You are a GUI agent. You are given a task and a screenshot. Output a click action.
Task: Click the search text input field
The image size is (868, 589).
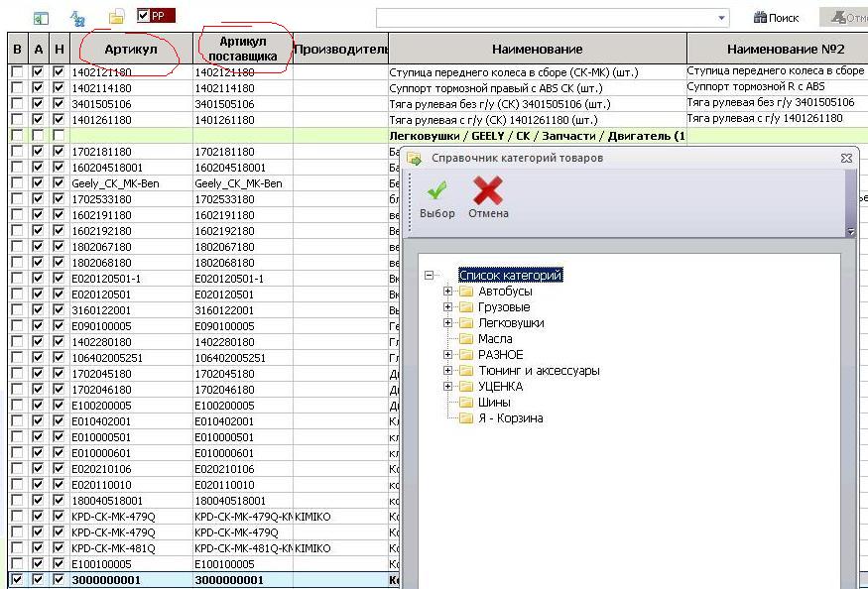pos(546,18)
